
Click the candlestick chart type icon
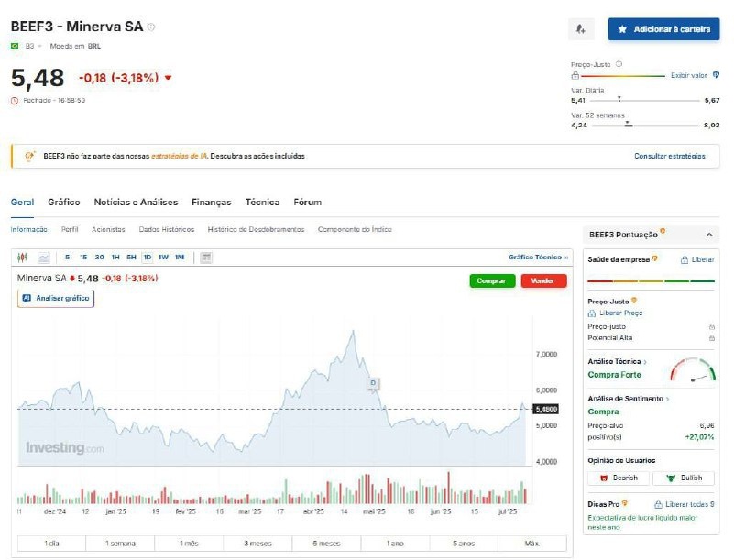[23, 257]
